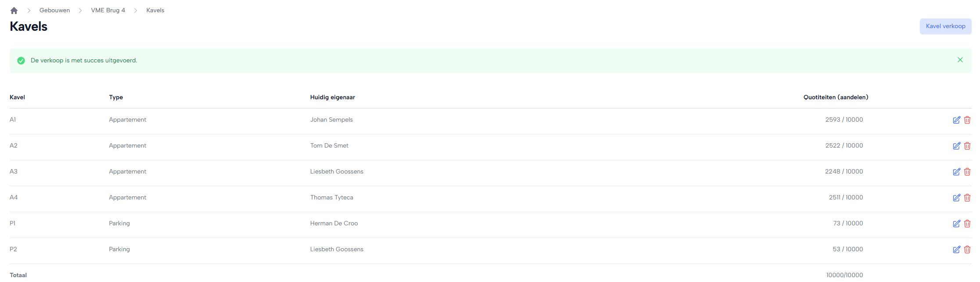Open edit for kavel A3
Screen dimensions: 980x282
pyautogui.click(x=956, y=172)
